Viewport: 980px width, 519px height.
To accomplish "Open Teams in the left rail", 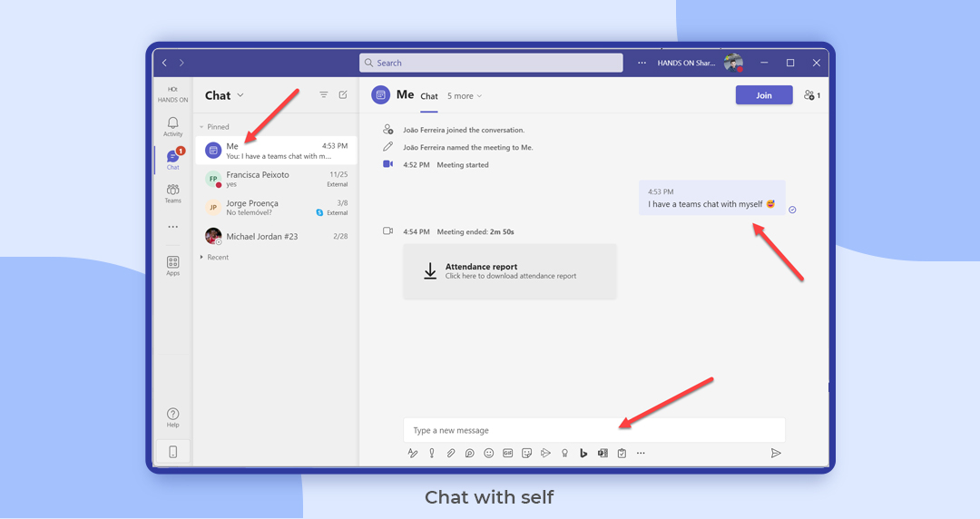I will (173, 193).
